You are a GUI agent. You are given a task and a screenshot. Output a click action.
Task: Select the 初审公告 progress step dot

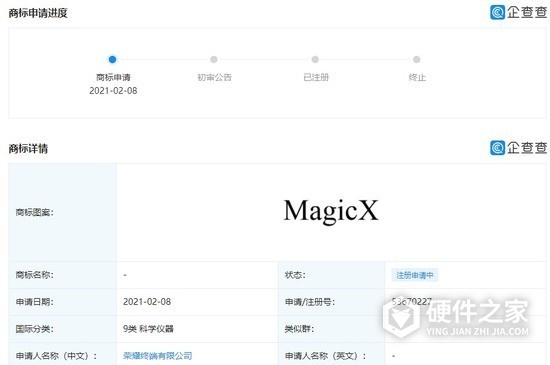coord(214,60)
